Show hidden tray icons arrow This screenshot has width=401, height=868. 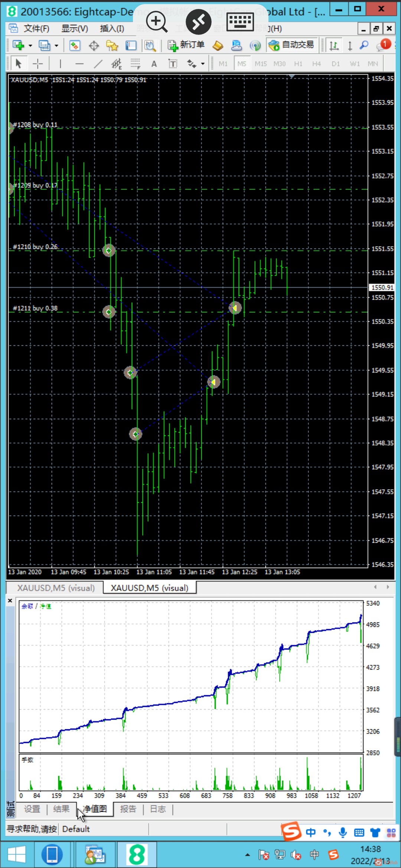[247, 855]
